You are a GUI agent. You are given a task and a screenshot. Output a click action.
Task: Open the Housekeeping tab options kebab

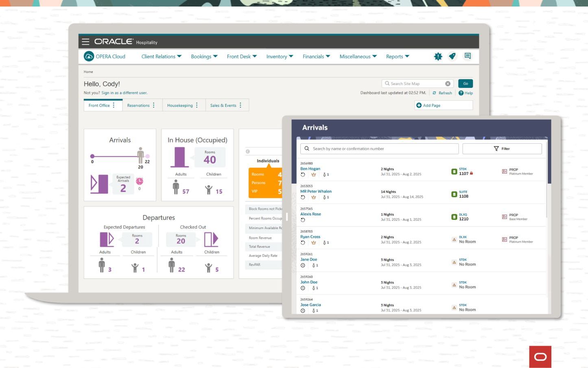pyautogui.click(x=197, y=105)
